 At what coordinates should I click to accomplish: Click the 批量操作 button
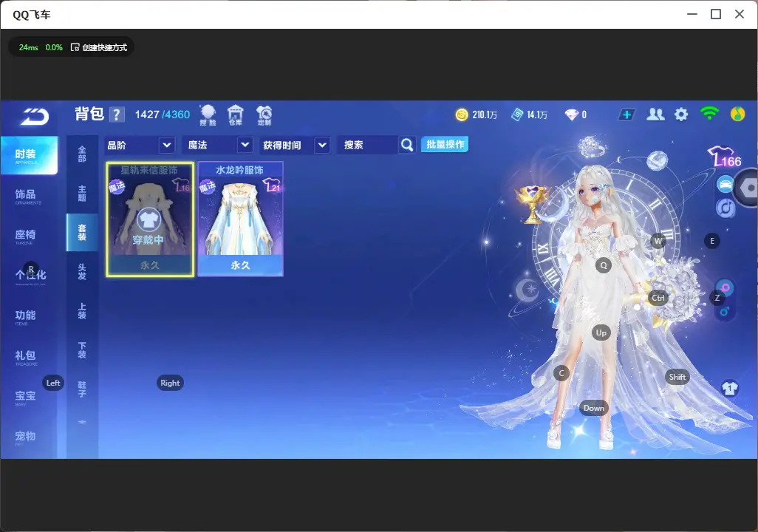(445, 144)
